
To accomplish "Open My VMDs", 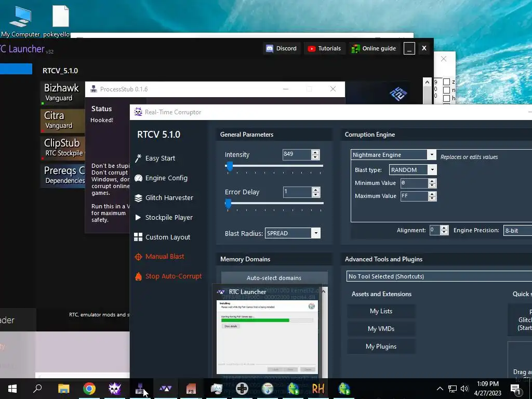I will [381, 329].
